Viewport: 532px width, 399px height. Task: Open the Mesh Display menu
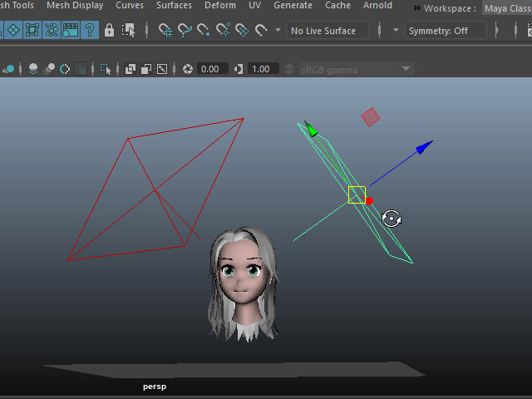[x=75, y=6]
